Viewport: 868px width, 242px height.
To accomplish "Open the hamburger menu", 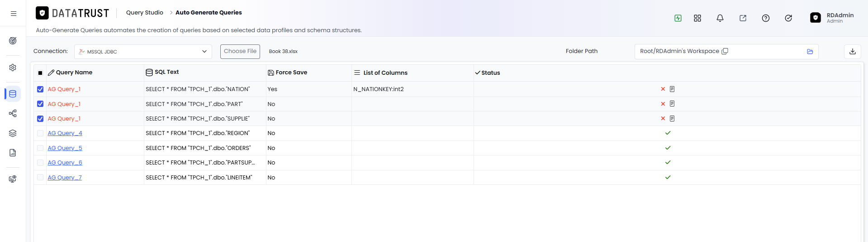I will pos(14,14).
